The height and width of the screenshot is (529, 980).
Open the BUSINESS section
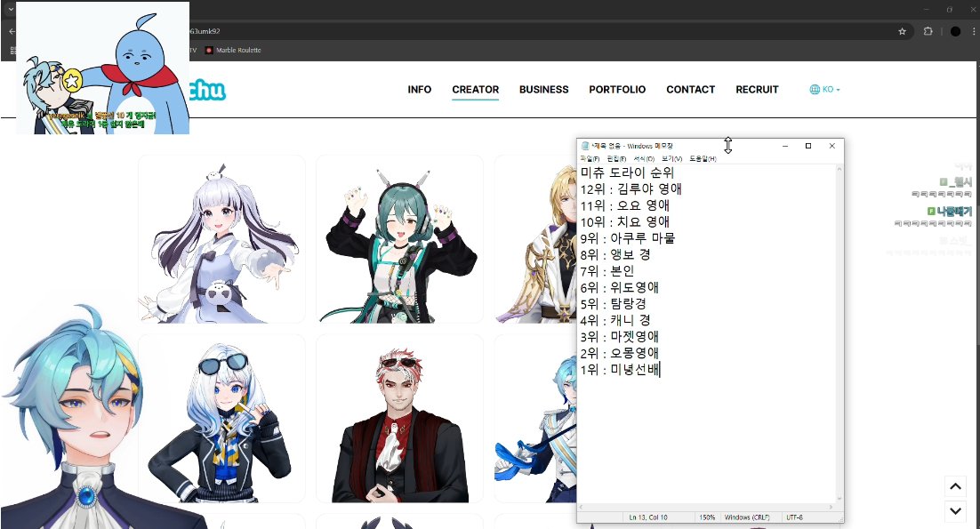[x=543, y=89]
